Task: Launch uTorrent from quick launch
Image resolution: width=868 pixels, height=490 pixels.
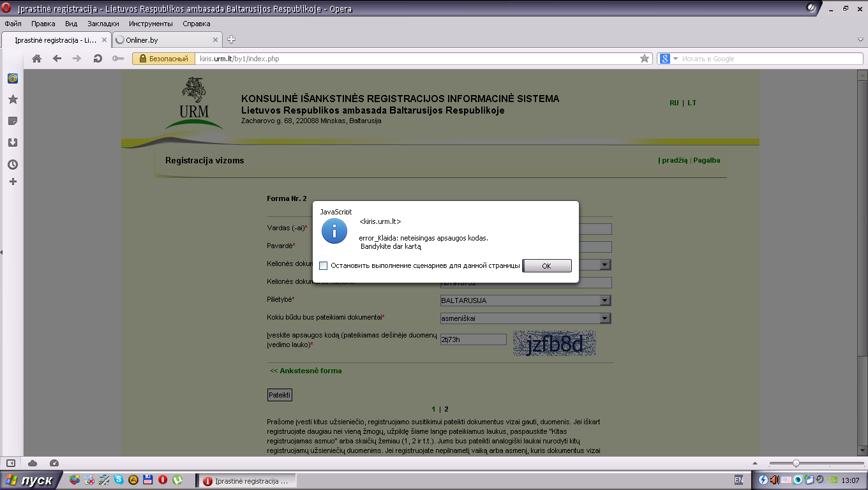Action: click(178, 480)
